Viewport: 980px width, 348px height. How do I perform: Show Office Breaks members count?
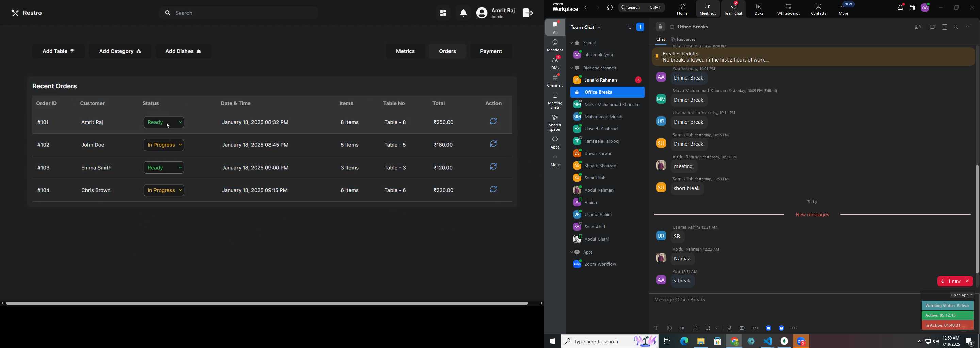pos(918,27)
